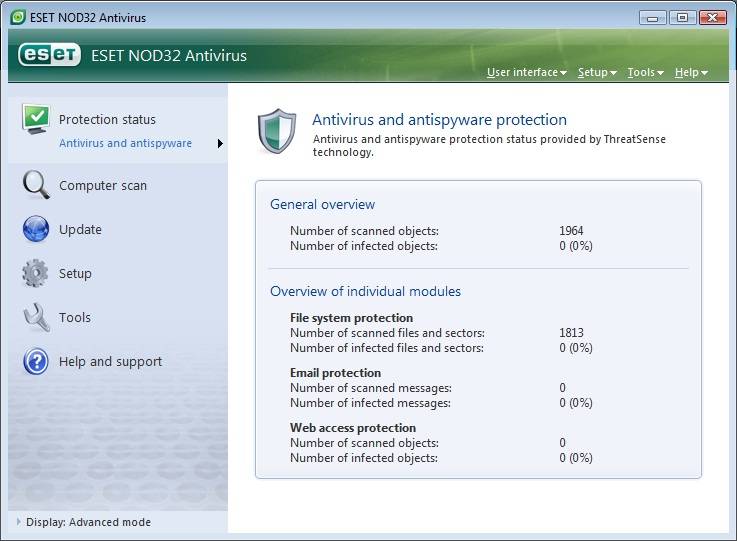Click the Setup gear icon
This screenshot has height=541, width=737.
35,273
